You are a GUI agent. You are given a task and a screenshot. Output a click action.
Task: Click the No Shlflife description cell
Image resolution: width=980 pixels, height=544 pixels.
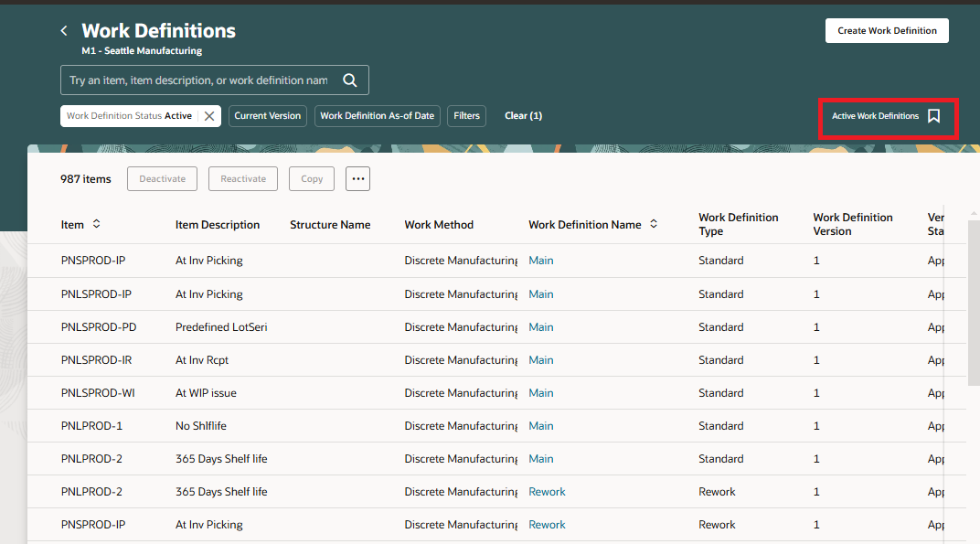click(x=200, y=426)
